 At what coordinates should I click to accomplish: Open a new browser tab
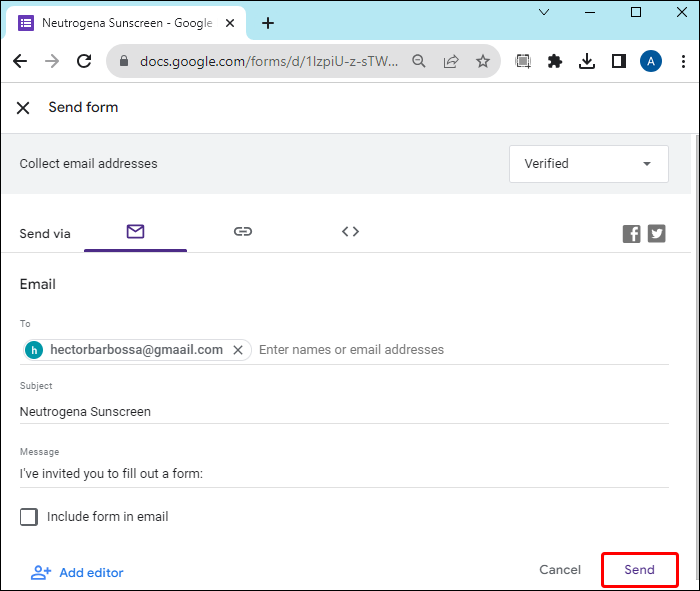(268, 23)
